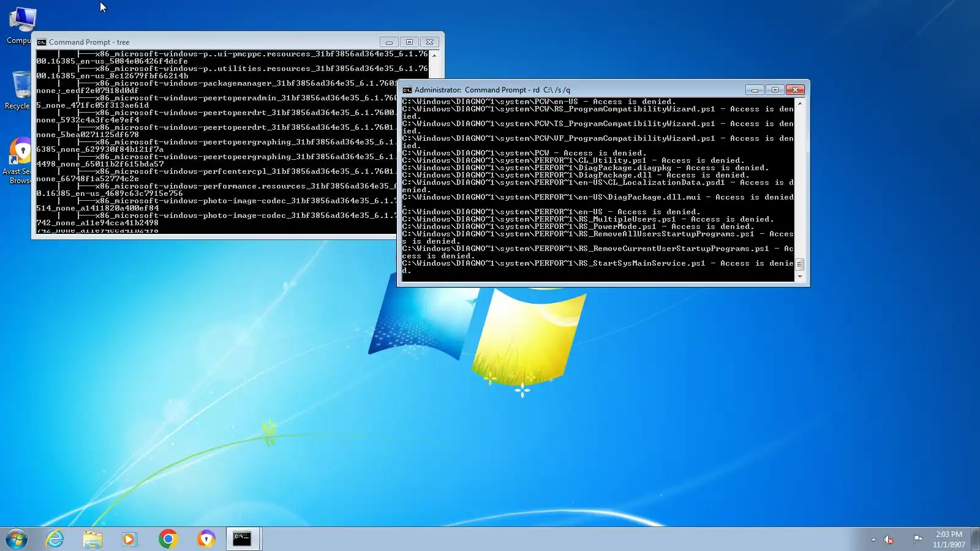The image size is (980, 551).
Task: Open system menu icon of Administrator window
Action: click(x=407, y=90)
